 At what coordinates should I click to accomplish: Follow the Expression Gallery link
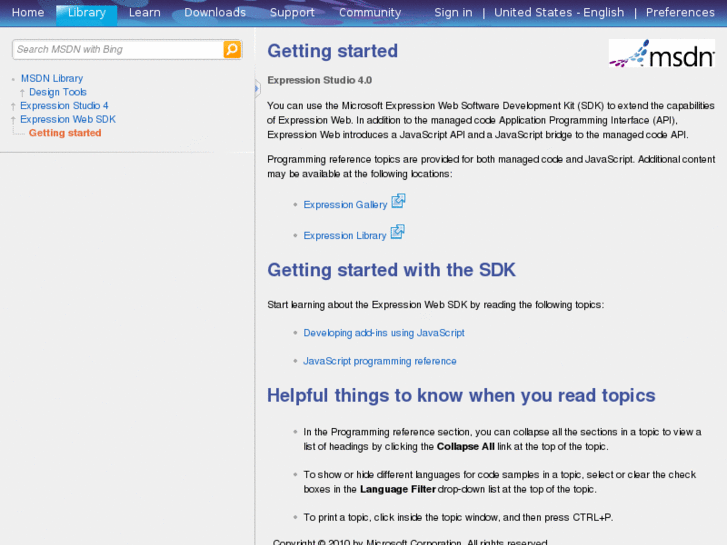pos(345,205)
